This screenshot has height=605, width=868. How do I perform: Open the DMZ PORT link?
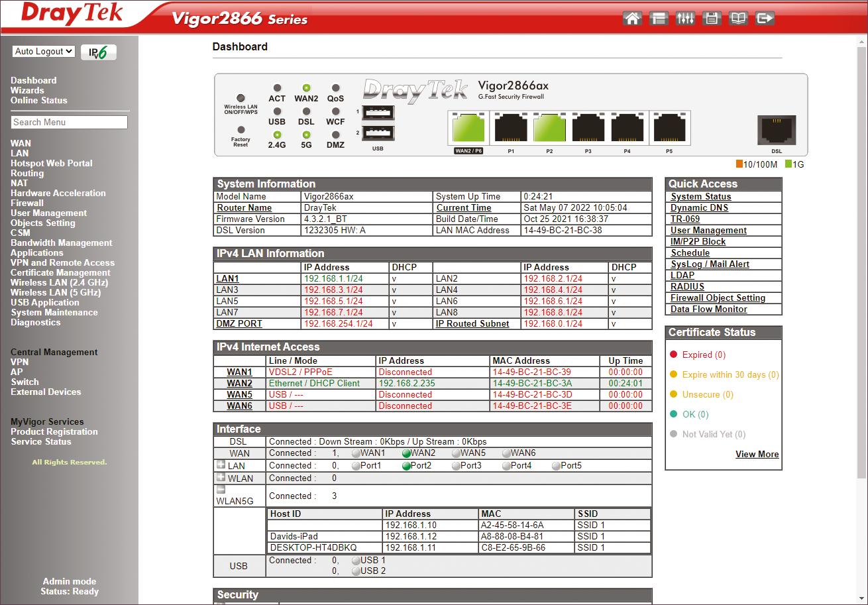[x=239, y=323]
